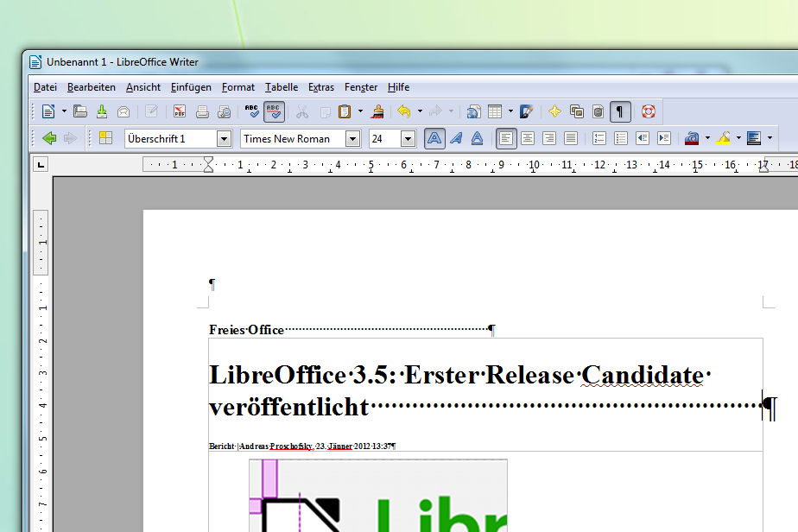
Task: Open the font name dropdown arrow
Action: coord(352,138)
